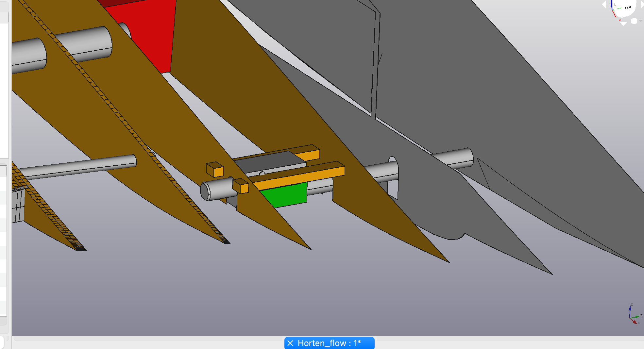Select the long orange bar above the green block
Screen dimensions: 644x349
301,176
